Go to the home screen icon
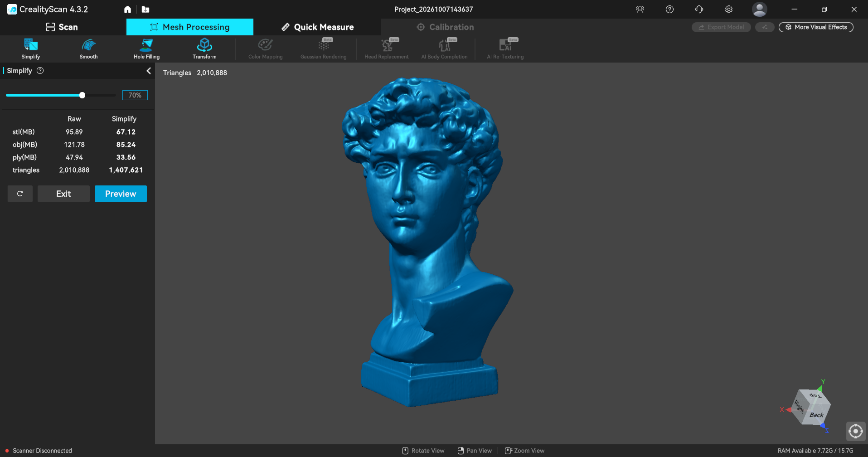This screenshot has width=868, height=457. (127, 9)
